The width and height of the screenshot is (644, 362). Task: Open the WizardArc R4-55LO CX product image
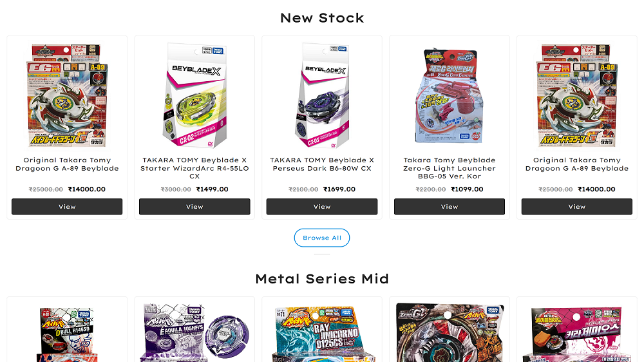point(194,96)
